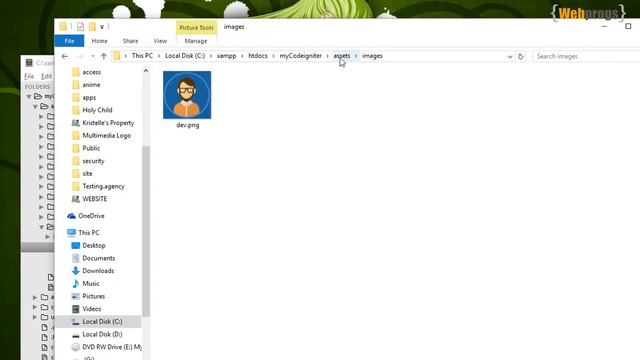Open the File ribbon tab
This screenshot has width=640, height=360.
69,41
